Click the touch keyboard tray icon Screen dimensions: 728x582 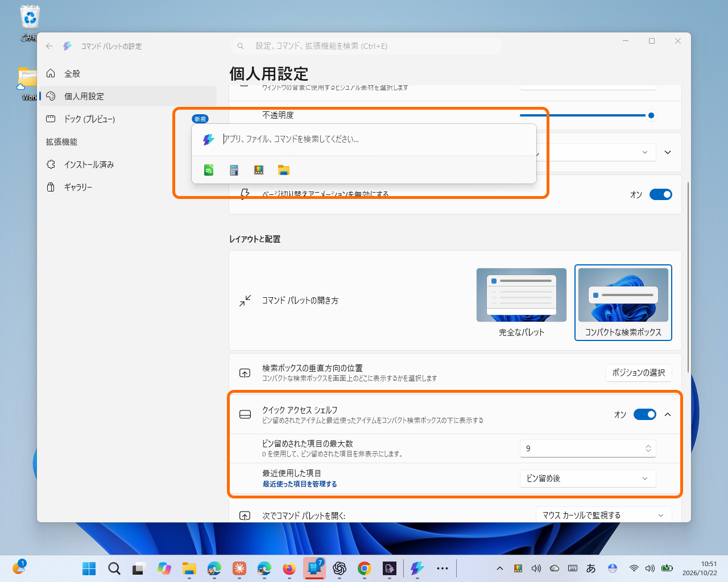click(x=573, y=568)
